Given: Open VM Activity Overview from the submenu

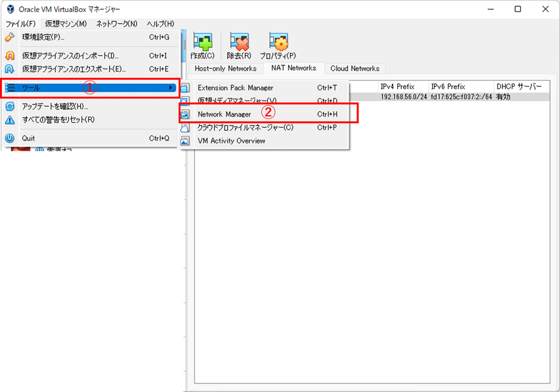Looking at the screenshot, I should pos(264,140).
